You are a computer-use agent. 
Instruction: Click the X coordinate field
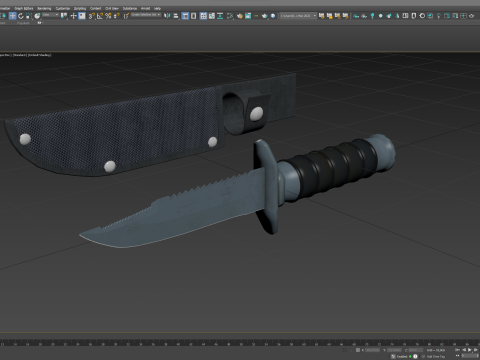[373, 350]
